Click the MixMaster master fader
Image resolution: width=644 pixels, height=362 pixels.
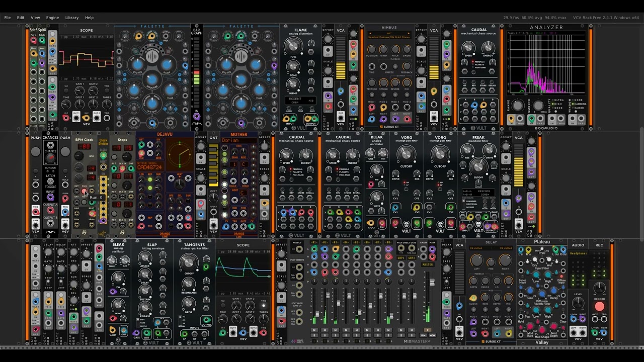[x=432, y=283]
